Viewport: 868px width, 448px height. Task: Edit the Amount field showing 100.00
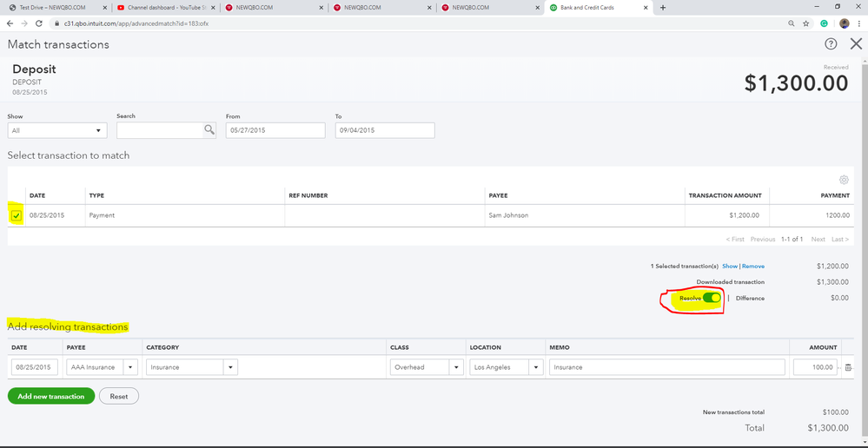point(815,367)
